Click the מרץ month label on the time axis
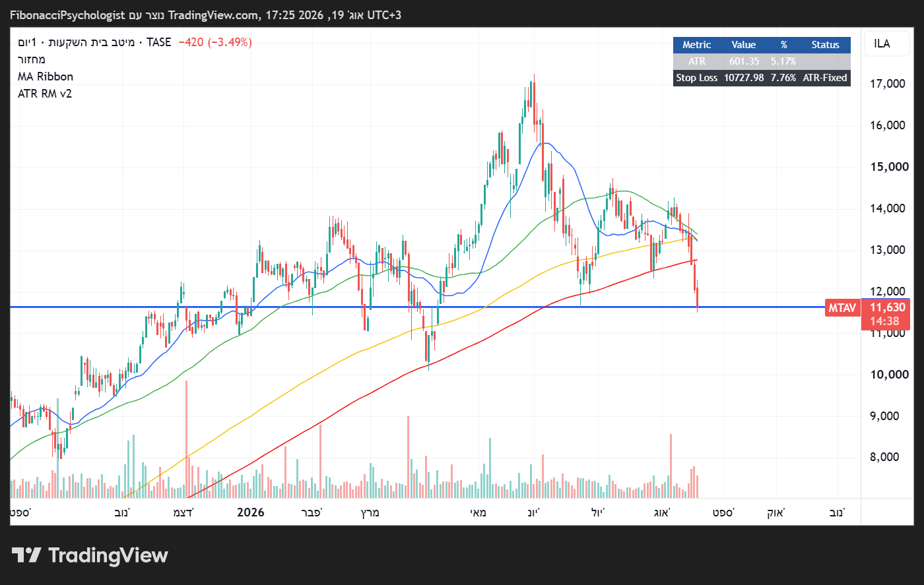Viewport: 924px width, 585px height. pos(370,512)
